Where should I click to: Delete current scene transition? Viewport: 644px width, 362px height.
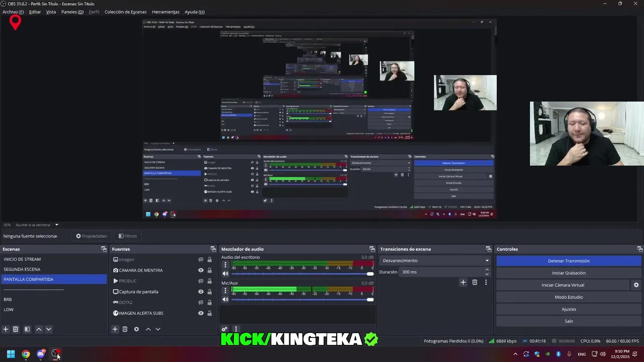[x=474, y=283]
